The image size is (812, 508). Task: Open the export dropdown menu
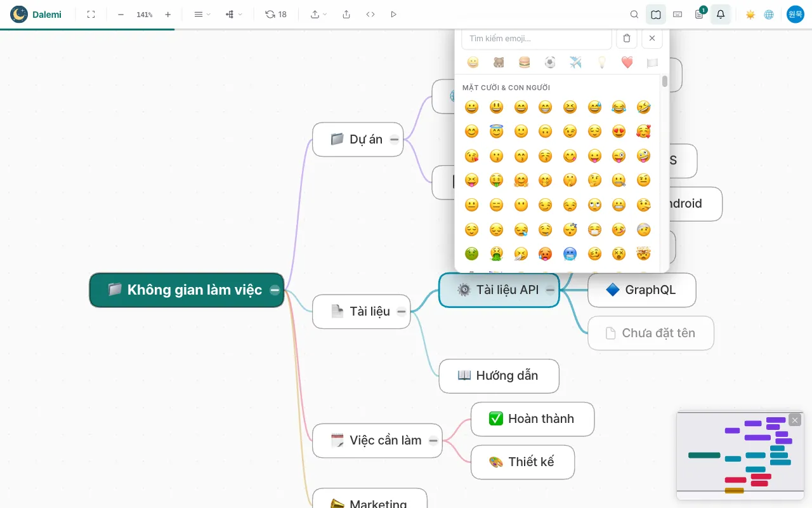pos(318,14)
